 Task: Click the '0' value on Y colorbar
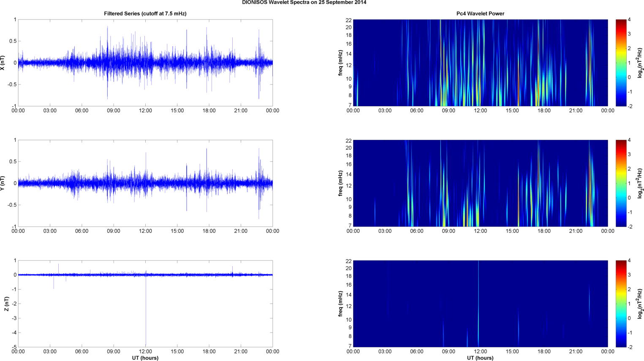click(x=629, y=198)
